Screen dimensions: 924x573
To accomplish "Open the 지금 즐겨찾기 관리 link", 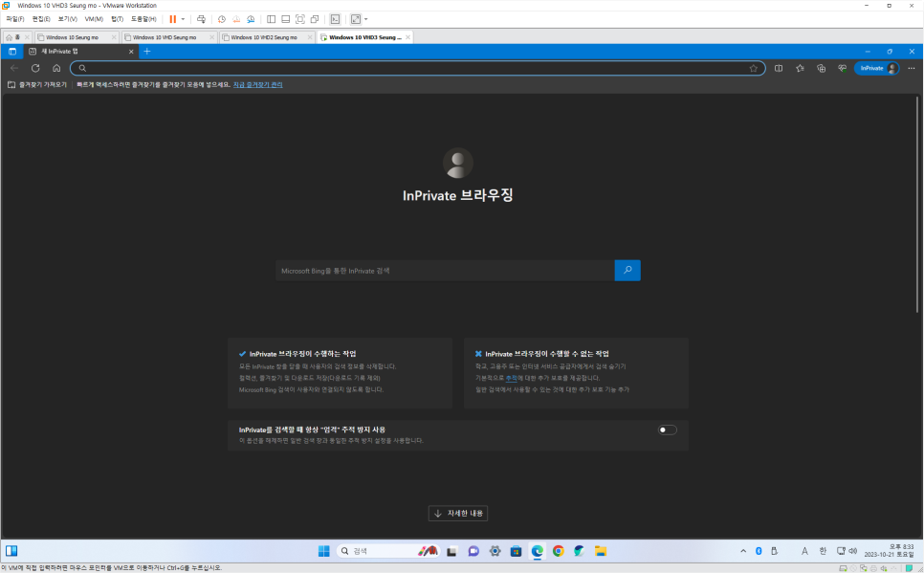I will coord(257,85).
